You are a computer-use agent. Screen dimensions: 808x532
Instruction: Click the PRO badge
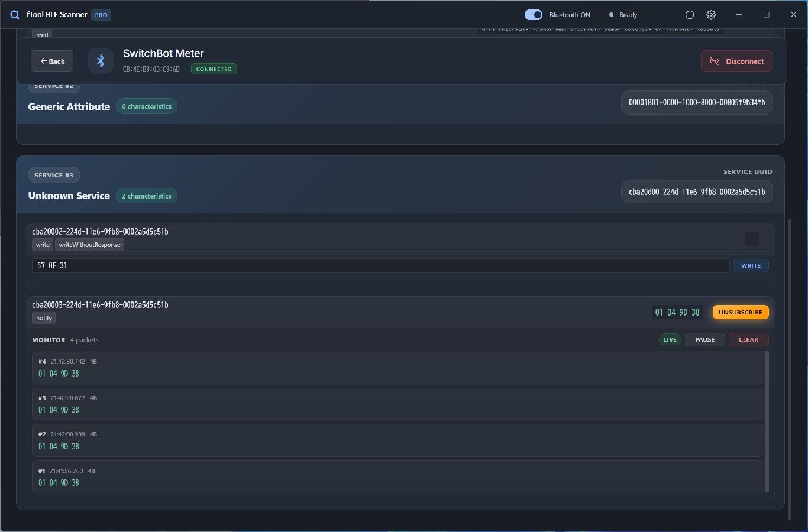pyautogui.click(x=101, y=15)
